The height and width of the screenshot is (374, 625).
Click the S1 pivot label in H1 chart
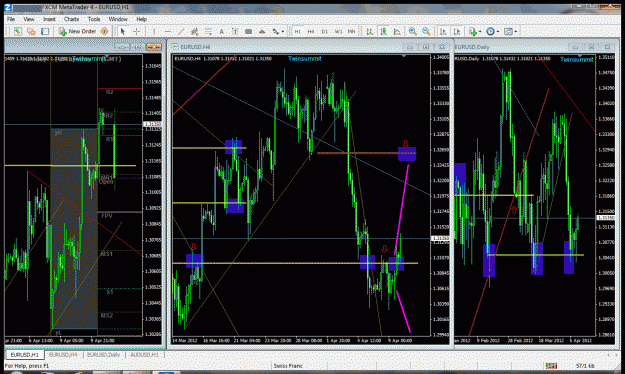[x=110, y=292]
